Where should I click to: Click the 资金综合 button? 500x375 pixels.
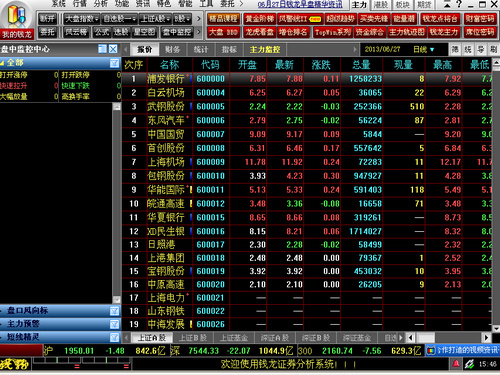[x=369, y=32]
